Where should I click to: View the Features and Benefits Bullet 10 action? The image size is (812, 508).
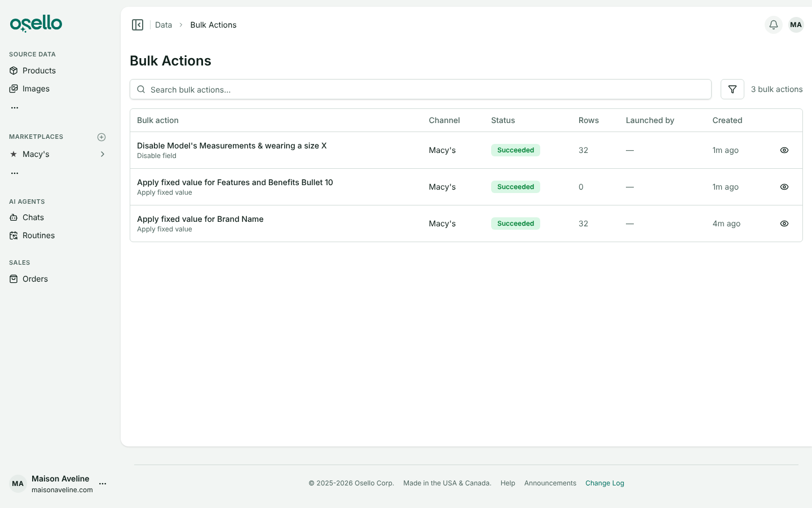pos(784,187)
